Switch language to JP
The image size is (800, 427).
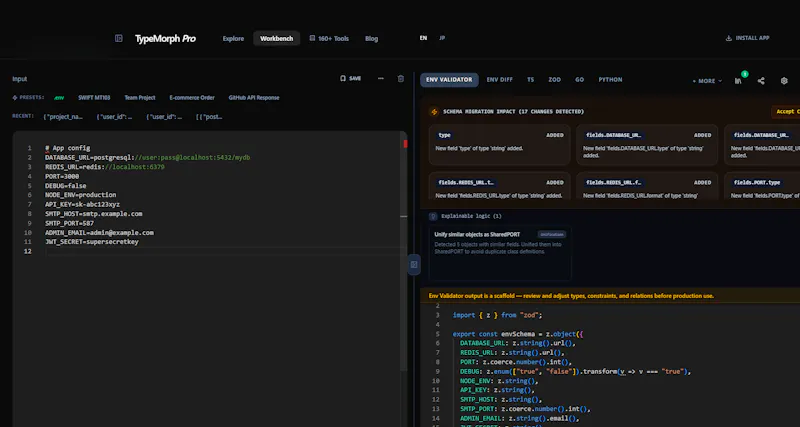coord(442,38)
